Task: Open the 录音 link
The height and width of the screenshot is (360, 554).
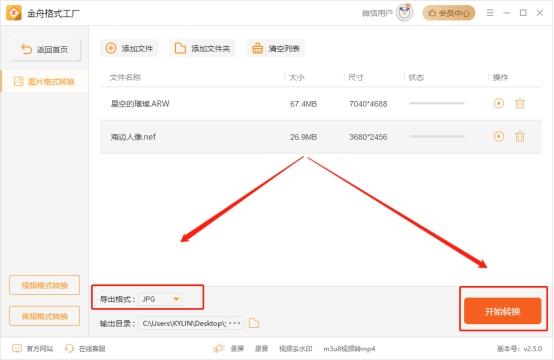Action: [261, 349]
